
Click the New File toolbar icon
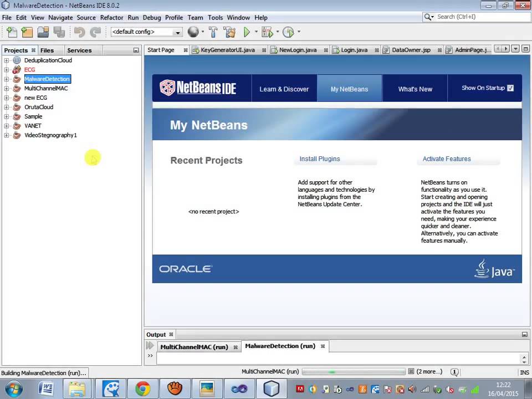(12, 32)
